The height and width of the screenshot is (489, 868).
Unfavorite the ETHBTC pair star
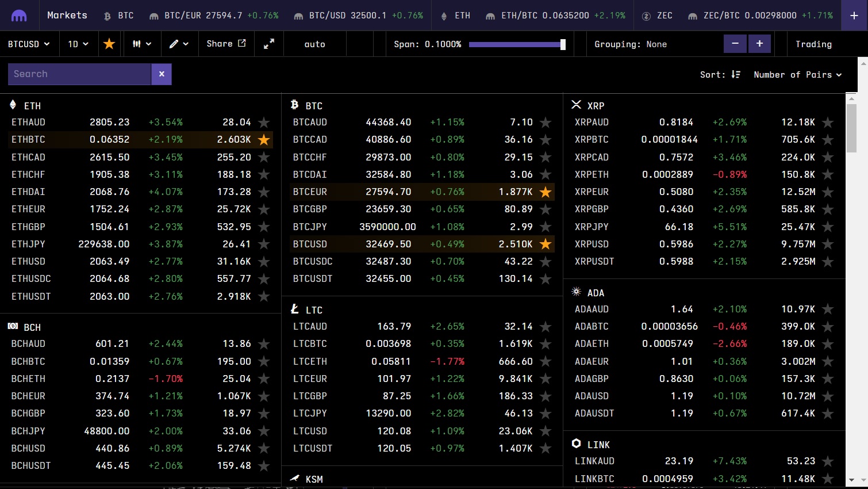point(264,140)
